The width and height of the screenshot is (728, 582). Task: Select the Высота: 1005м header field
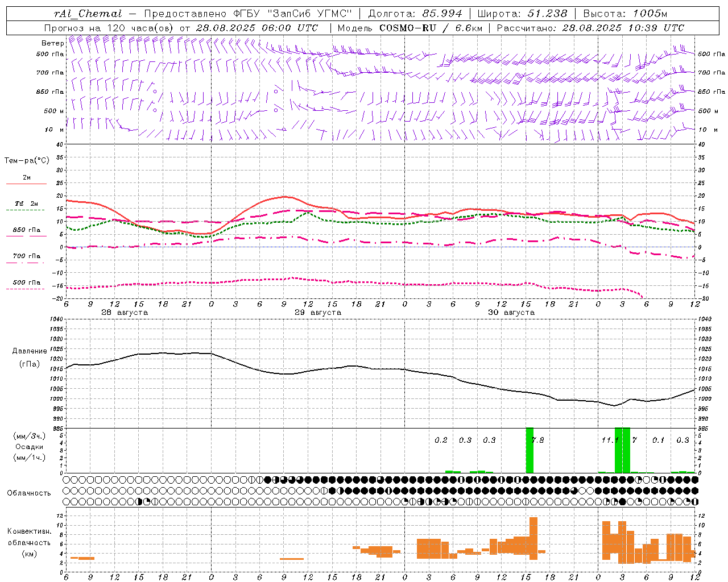[x=625, y=14]
